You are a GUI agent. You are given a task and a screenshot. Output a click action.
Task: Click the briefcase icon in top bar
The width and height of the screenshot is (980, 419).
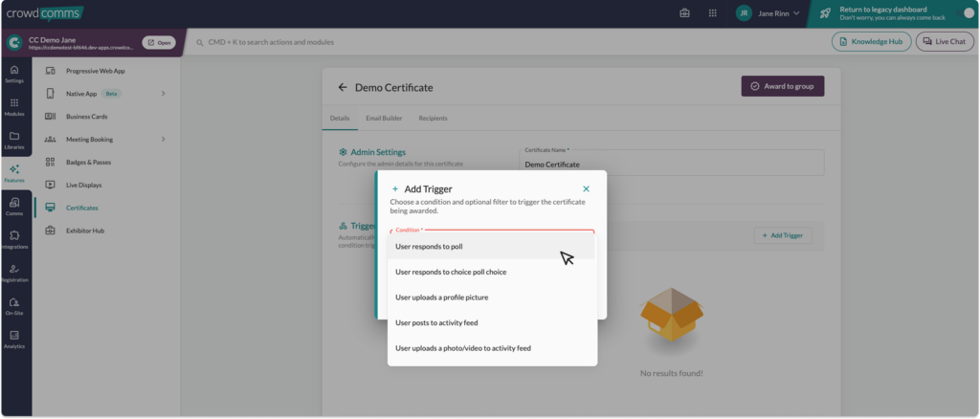(x=684, y=13)
